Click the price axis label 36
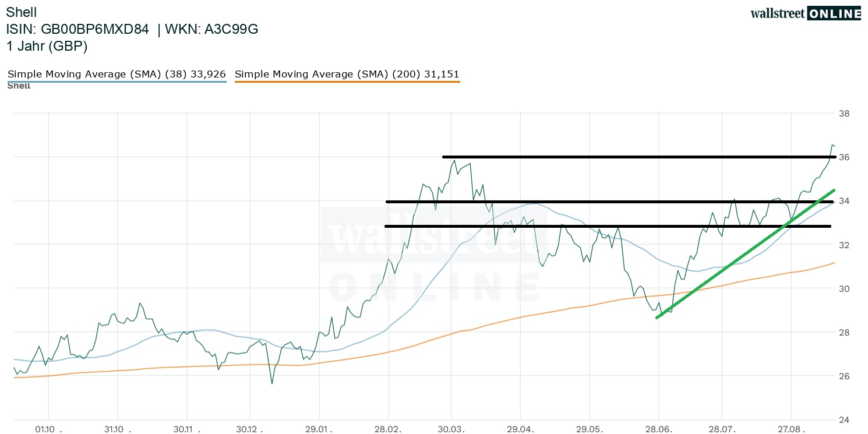 tap(844, 157)
